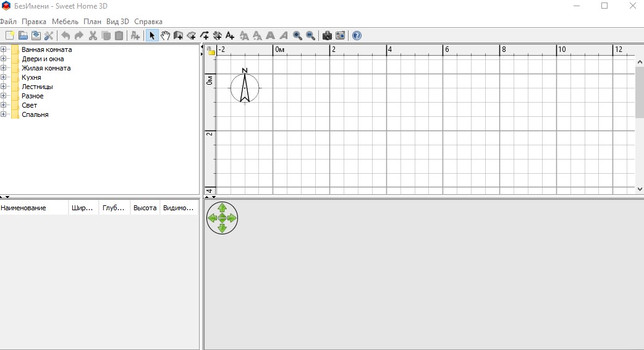Image resolution: width=644 pixels, height=350 pixels.
Task: Expand the Ванная комната category
Action: pos(3,49)
